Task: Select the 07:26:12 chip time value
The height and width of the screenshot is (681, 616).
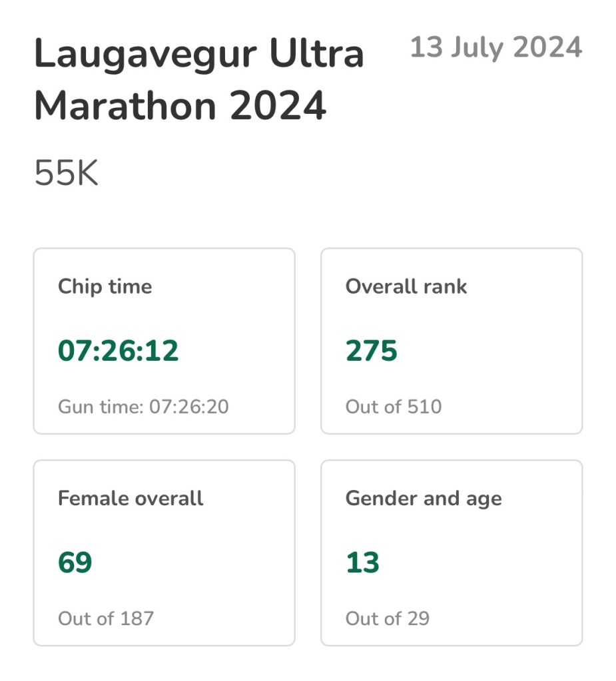Action: click(119, 351)
